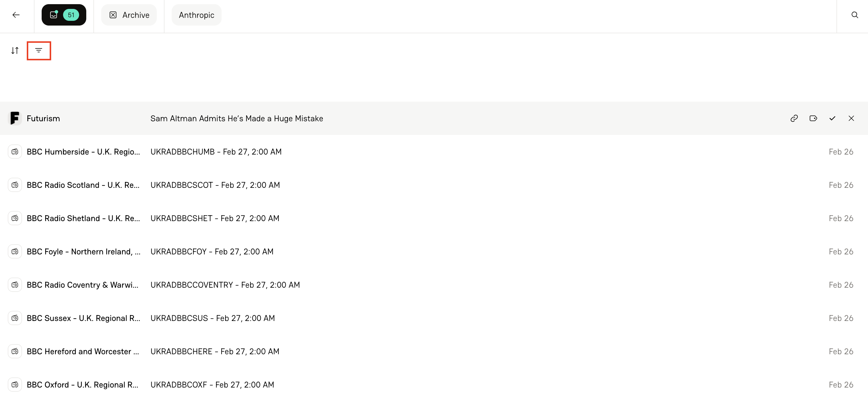Viewport: 868px width, 400px height.
Task: Toggle the Archive filter off
Action: point(129,15)
